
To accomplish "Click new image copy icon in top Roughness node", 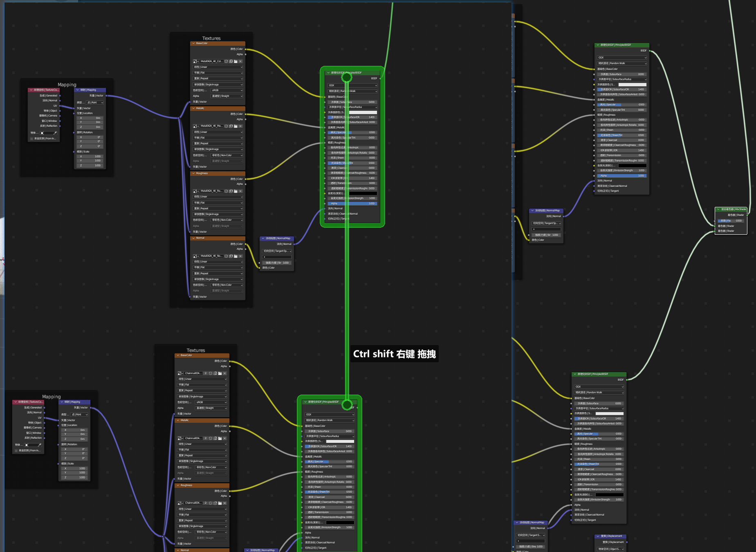I will pos(231,191).
